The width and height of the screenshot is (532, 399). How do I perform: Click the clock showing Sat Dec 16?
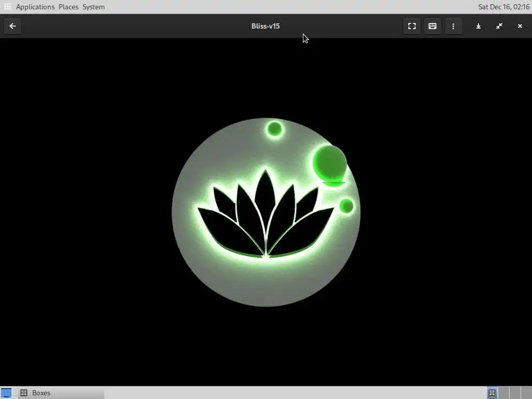tap(503, 7)
